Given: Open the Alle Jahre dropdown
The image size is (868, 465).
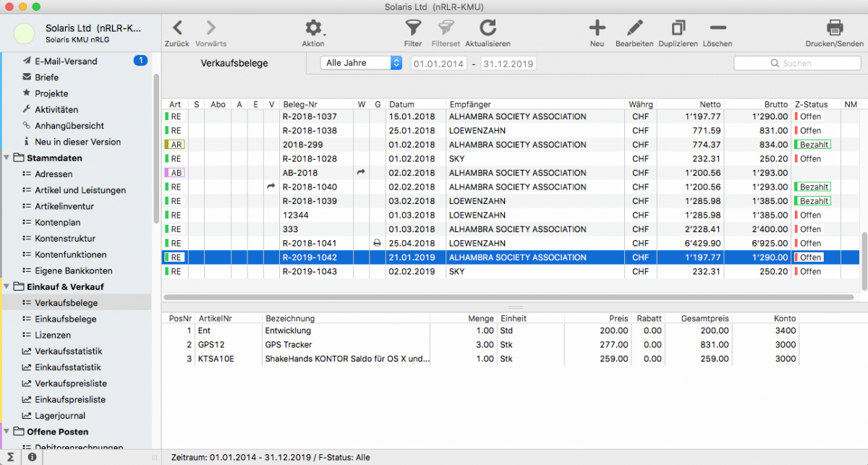Looking at the screenshot, I should (361, 63).
